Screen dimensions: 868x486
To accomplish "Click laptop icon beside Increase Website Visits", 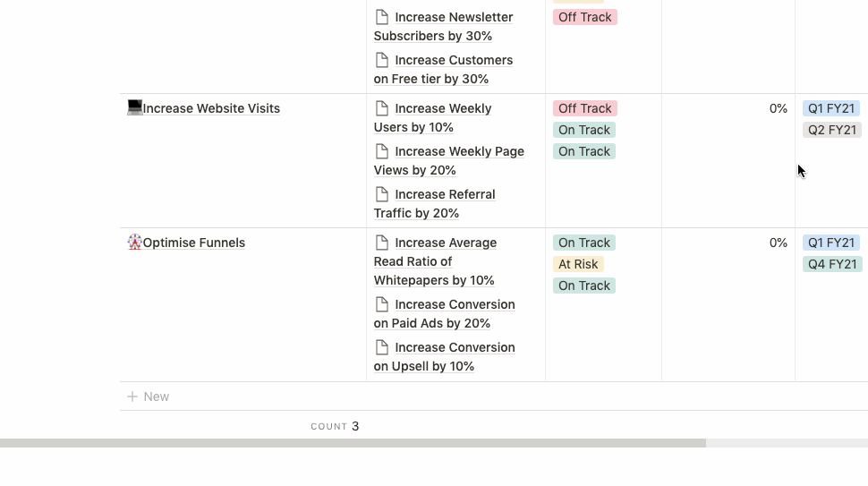I will click(135, 108).
